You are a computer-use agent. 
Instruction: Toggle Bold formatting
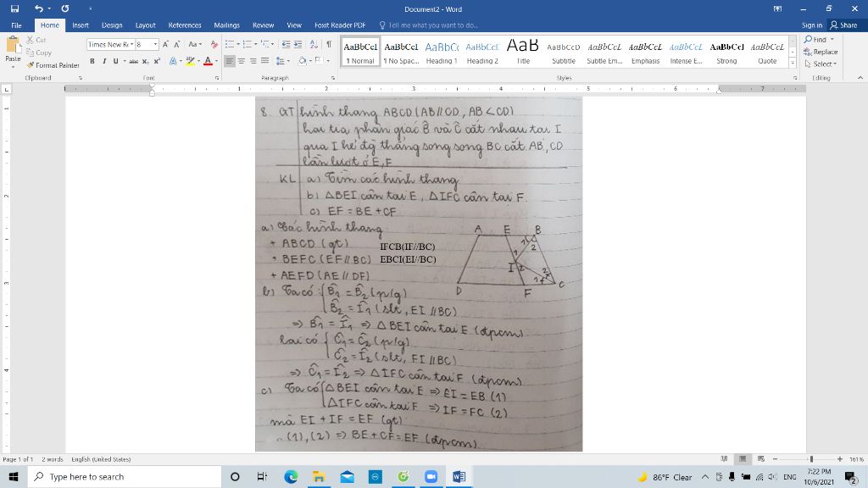[92, 61]
